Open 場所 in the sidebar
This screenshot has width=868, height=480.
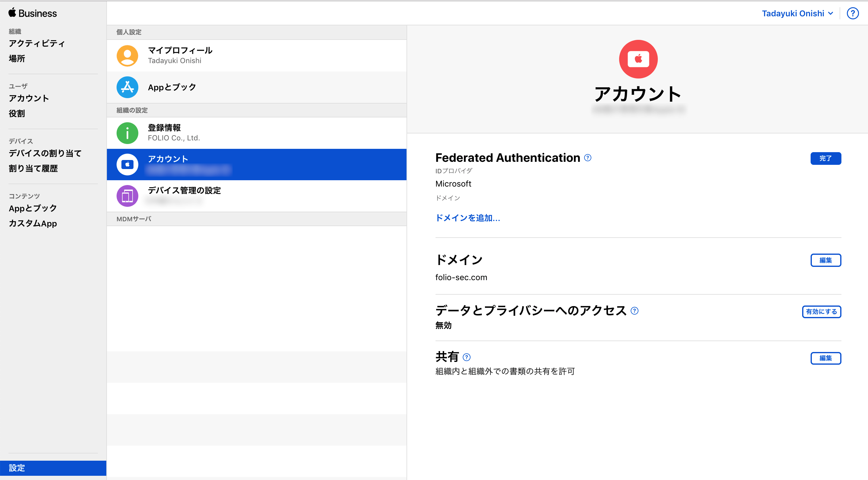click(17, 59)
